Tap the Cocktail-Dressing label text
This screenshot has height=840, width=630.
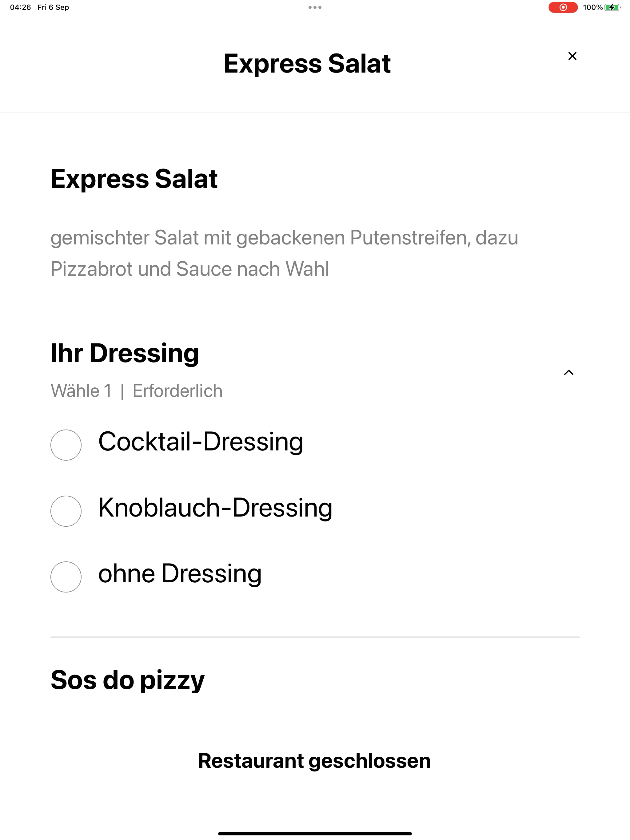pyautogui.click(x=201, y=442)
